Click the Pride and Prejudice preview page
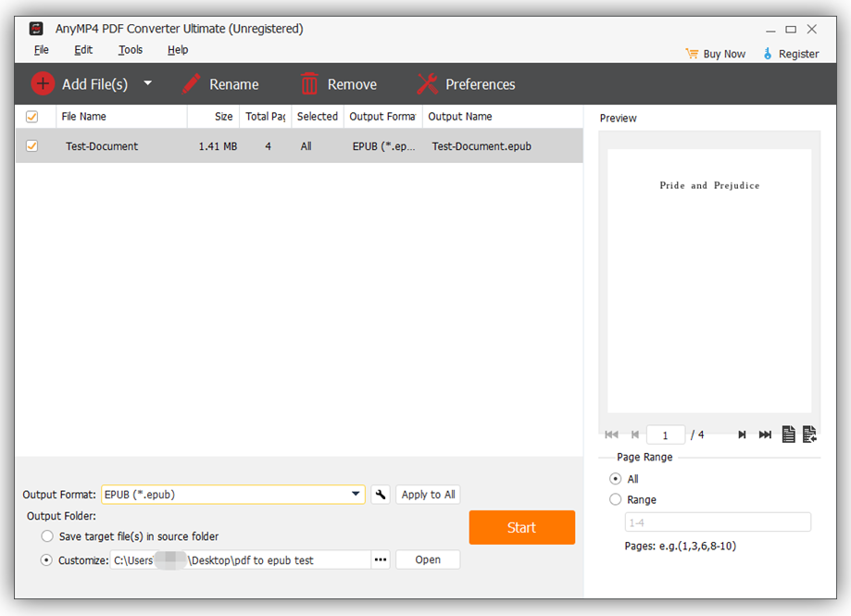The image size is (851, 616). 709,281
